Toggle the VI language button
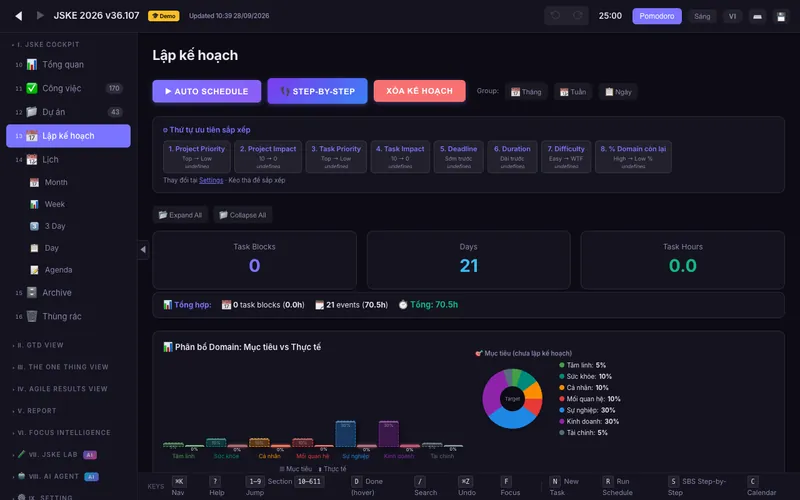 coord(732,16)
